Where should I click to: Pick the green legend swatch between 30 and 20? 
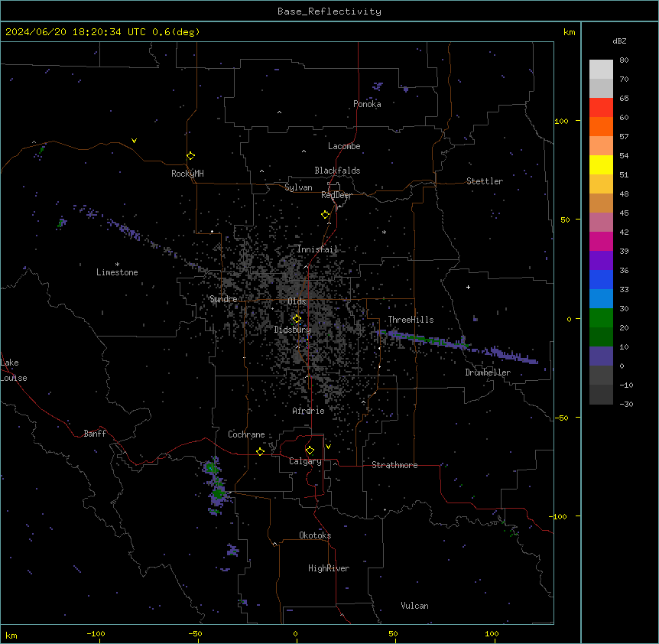pyautogui.click(x=601, y=318)
